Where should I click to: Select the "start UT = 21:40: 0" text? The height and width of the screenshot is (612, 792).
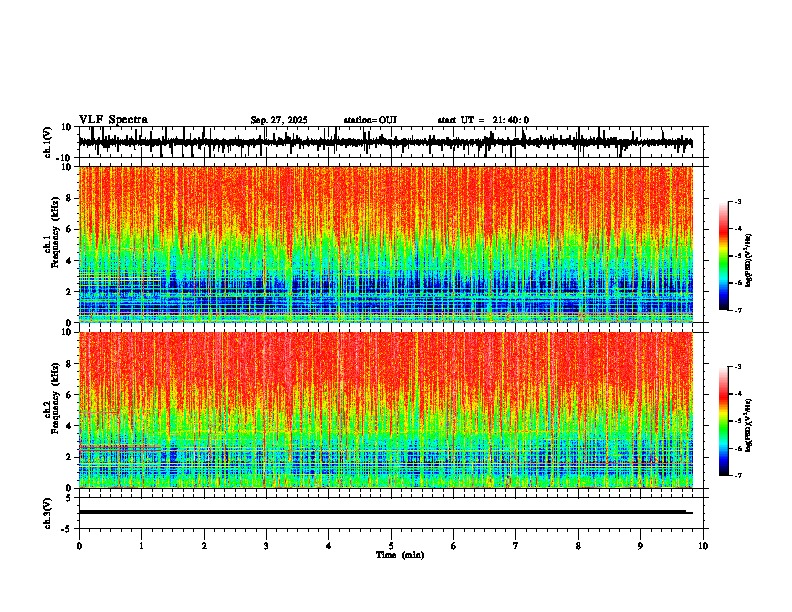[x=483, y=120]
